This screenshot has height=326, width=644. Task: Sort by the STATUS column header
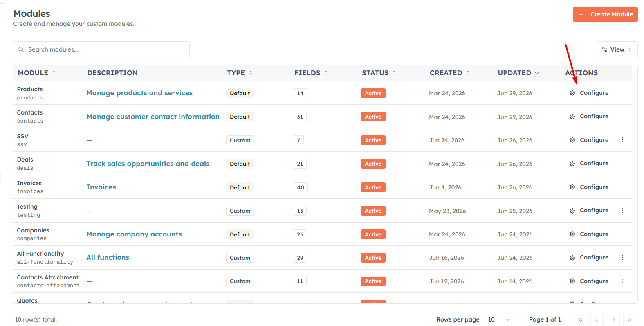379,73
